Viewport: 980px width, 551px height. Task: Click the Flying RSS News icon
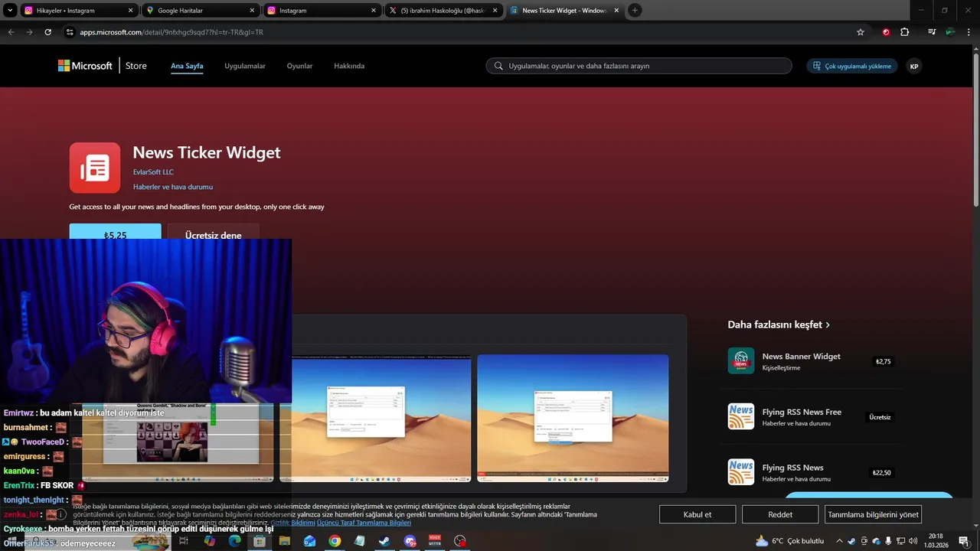(x=741, y=472)
